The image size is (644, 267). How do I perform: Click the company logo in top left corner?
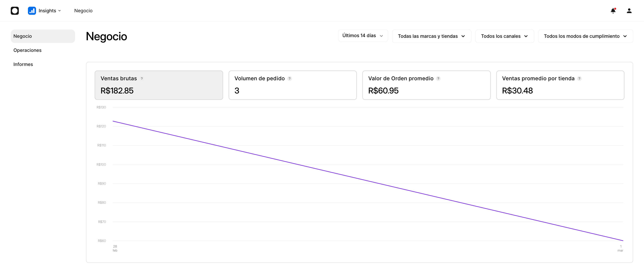[x=15, y=11]
